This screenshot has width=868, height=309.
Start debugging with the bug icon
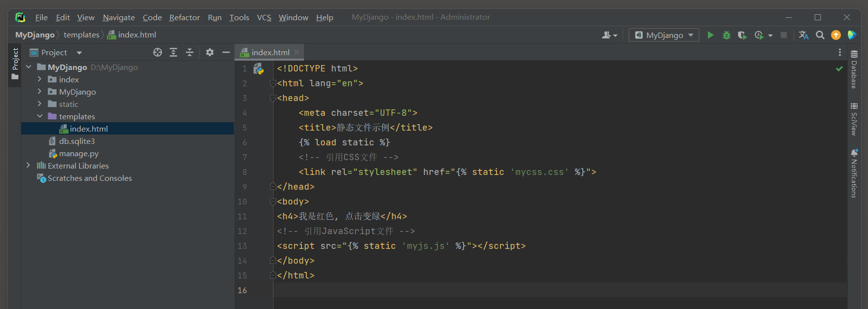[x=726, y=35]
